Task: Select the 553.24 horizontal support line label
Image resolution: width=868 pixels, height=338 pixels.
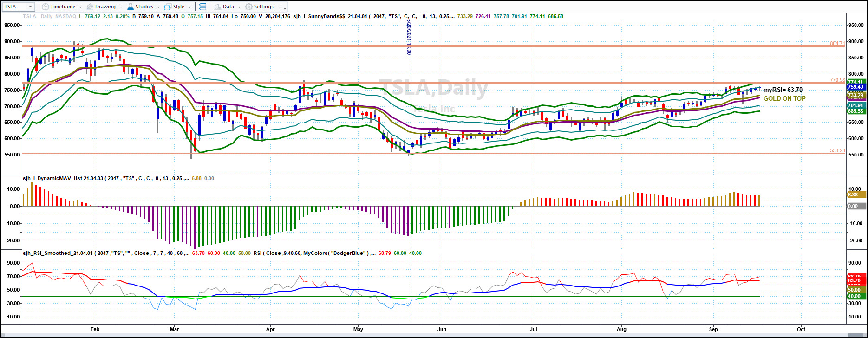Action: coord(837,150)
